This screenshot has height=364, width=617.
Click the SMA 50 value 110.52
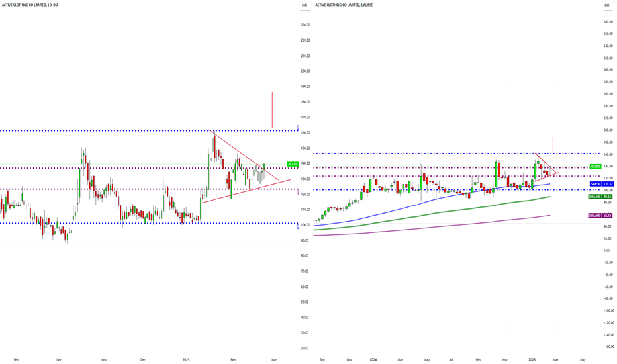pyautogui.click(x=608, y=184)
